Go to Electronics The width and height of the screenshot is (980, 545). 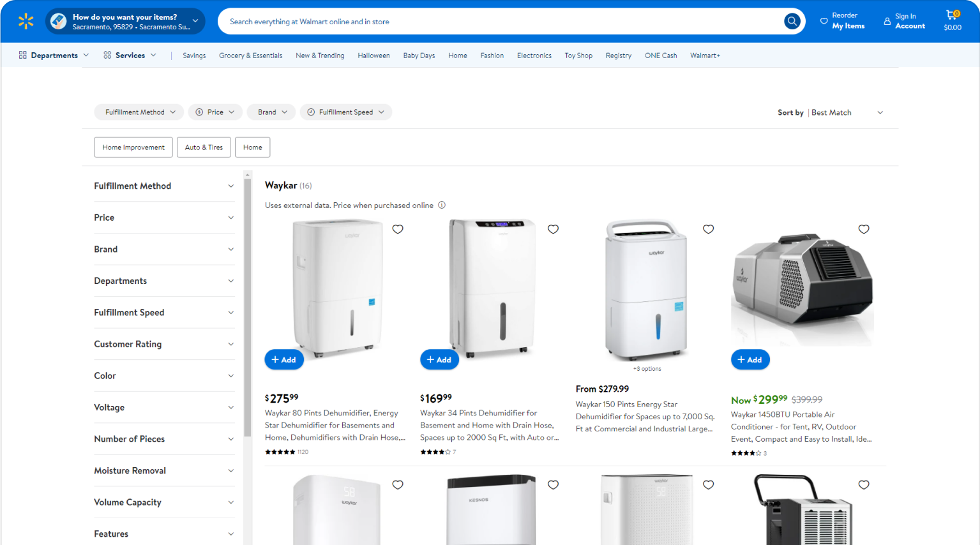pyautogui.click(x=534, y=56)
